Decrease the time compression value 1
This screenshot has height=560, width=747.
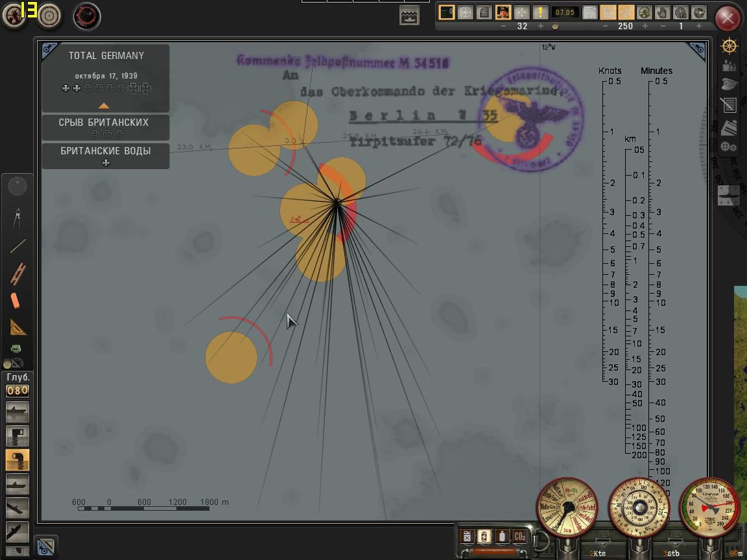click(x=663, y=26)
